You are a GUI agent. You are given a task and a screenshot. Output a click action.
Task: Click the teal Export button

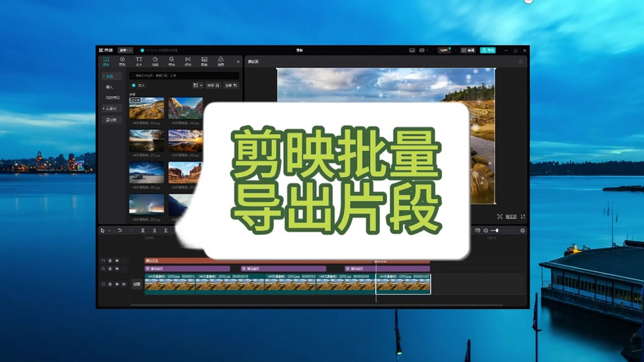point(487,50)
